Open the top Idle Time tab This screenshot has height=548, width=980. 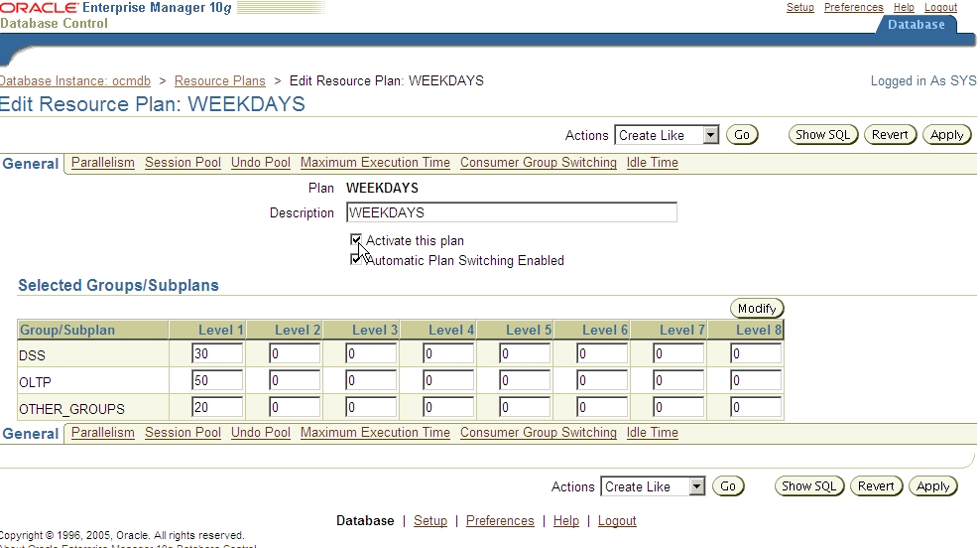point(653,163)
